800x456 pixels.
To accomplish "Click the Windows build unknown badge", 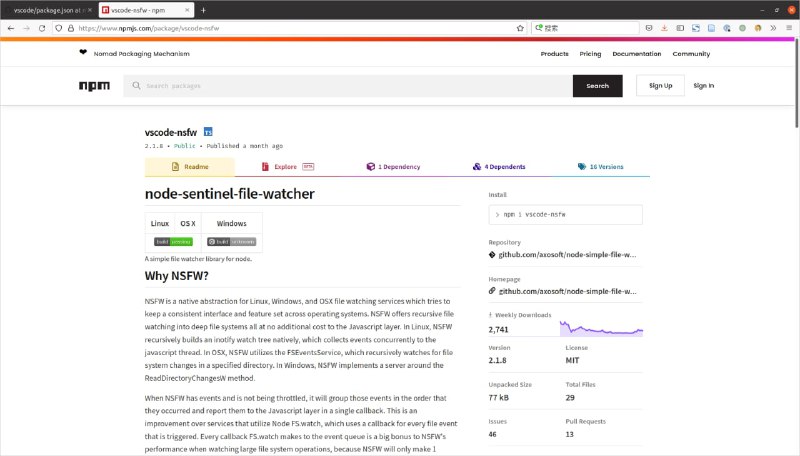I will tap(232, 242).
